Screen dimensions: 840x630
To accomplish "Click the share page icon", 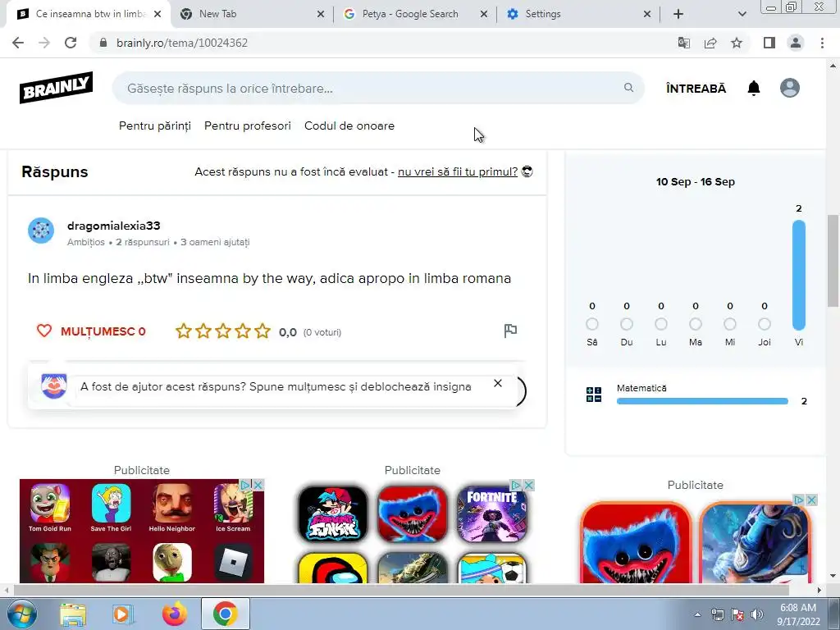I will tap(710, 43).
